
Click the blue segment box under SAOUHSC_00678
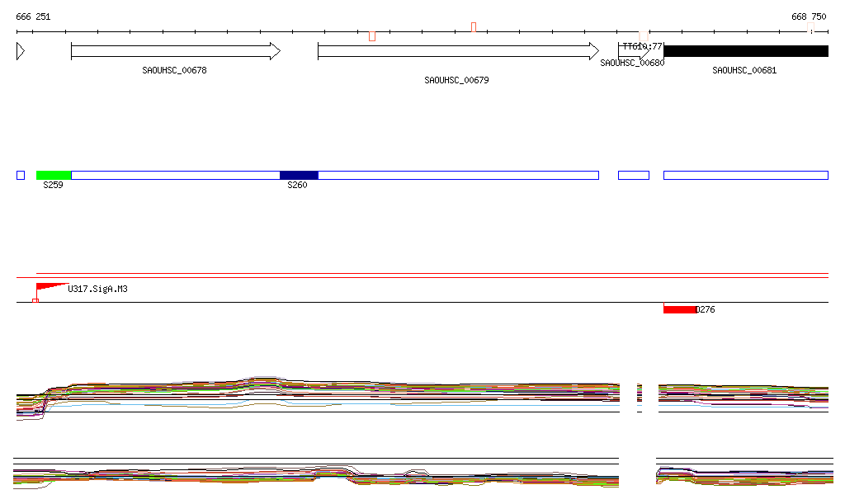tap(176, 175)
